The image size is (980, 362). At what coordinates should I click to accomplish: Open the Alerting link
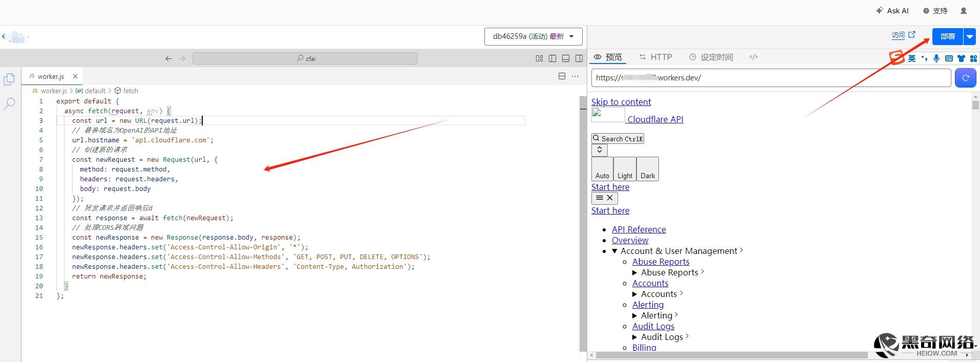648,305
